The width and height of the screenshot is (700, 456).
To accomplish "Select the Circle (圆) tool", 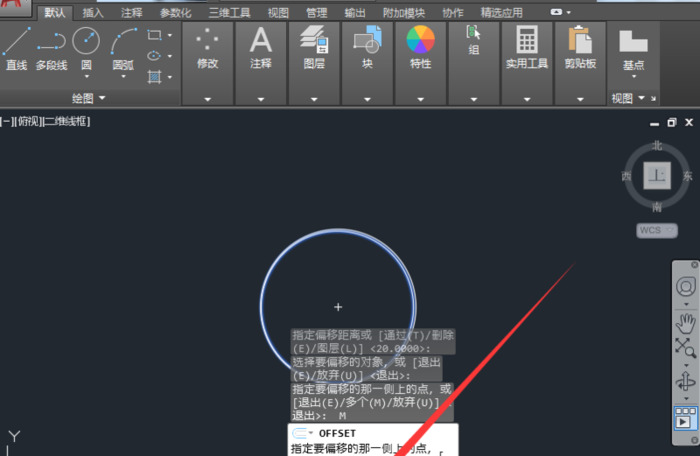I will [x=86, y=46].
